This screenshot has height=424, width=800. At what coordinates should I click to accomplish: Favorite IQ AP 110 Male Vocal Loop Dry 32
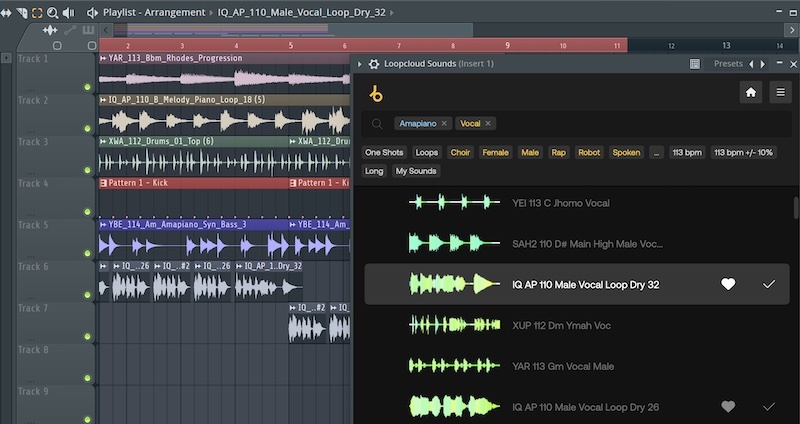click(728, 284)
